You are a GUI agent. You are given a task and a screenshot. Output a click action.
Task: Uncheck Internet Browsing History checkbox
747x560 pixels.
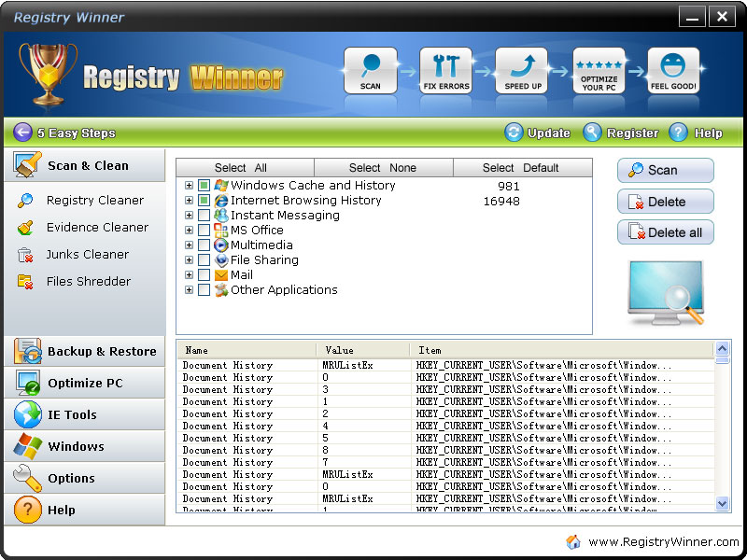tap(204, 201)
